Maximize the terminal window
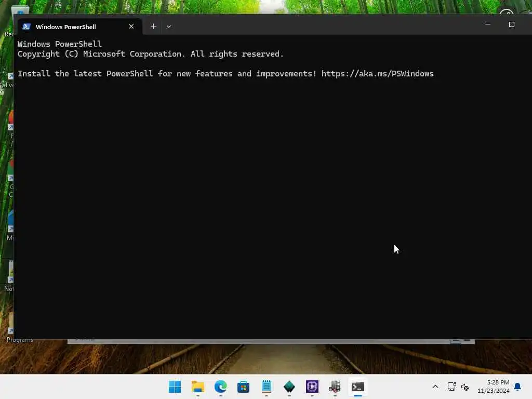Viewport: 532px width, 399px height. point(512,24)
